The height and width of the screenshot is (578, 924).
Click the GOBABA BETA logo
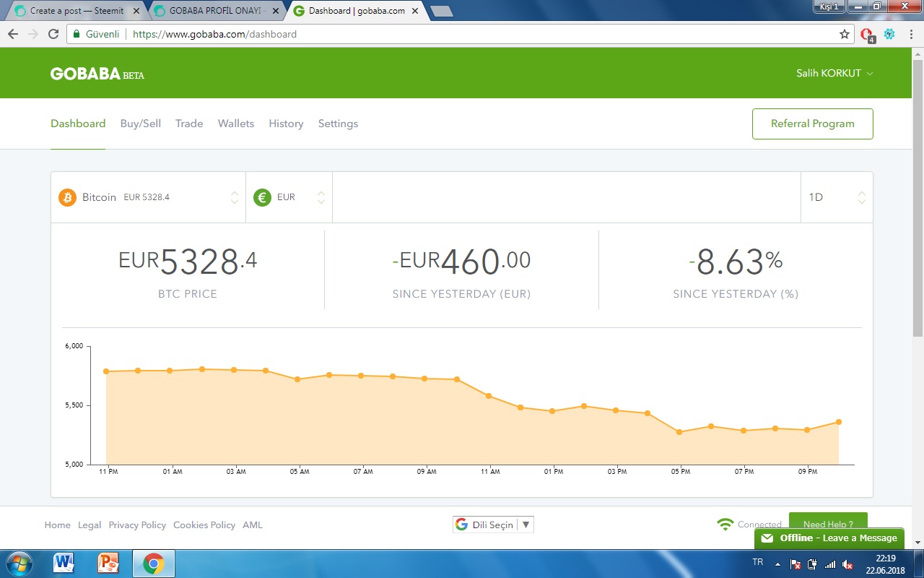[x=97, y=74]
